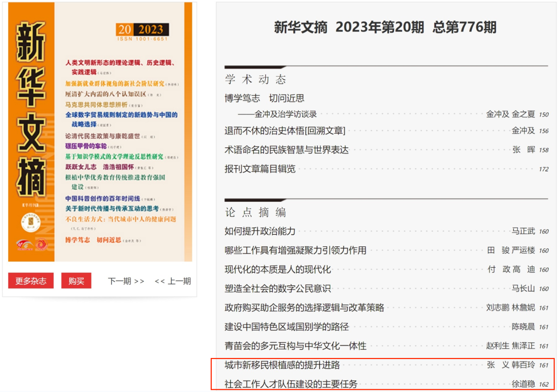Open article 如何提升政治能力
The width and height of the screenshot is (558, 392).
click(x=260, y=231)
